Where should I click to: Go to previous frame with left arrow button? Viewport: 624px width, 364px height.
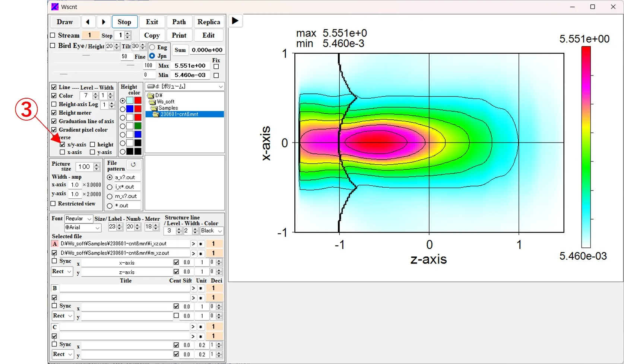(x=88, y=22)
